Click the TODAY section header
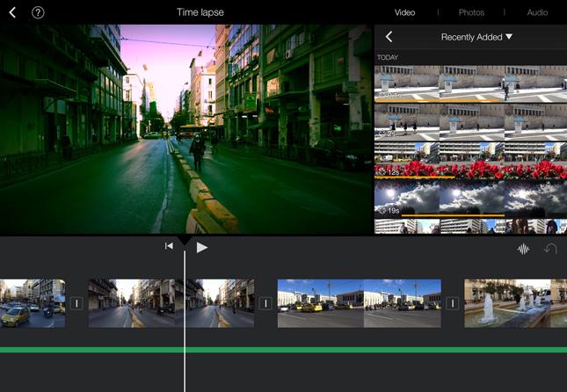Viewport: 567px width, 392px height. (388, 57)
